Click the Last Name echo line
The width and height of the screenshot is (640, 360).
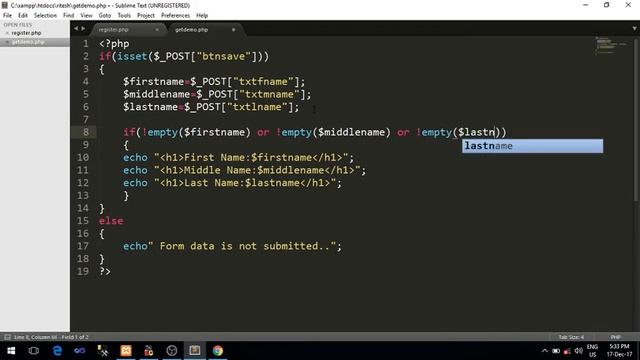232,183
